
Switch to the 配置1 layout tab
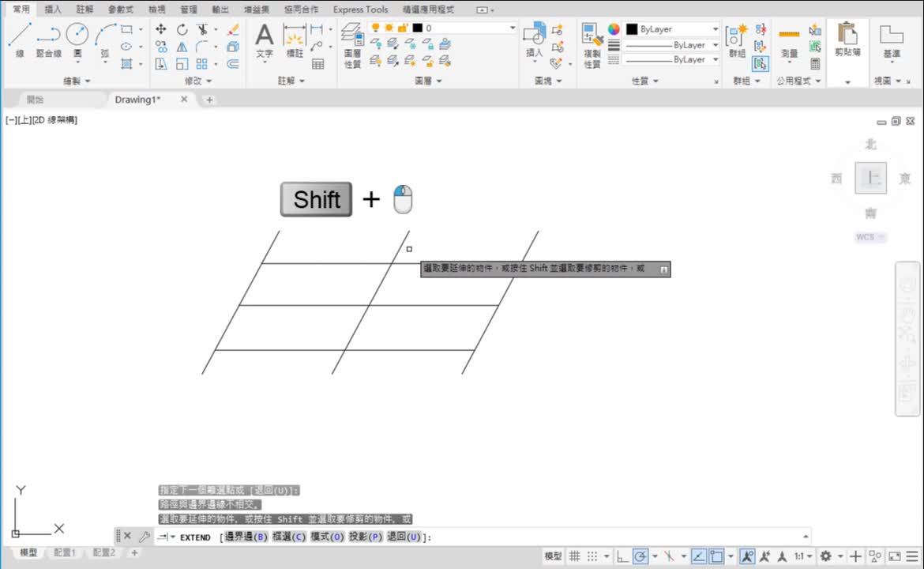[x=65, y=552]
